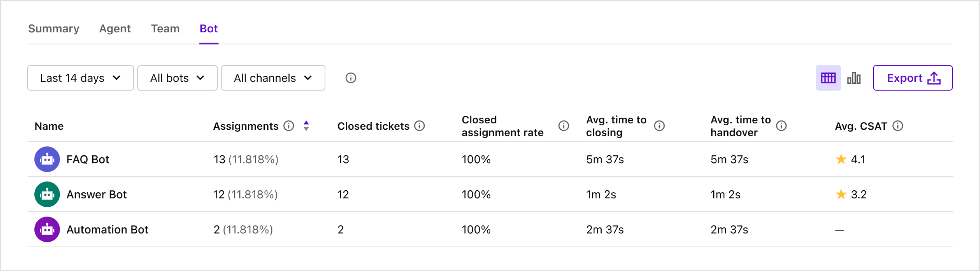Click Avg. time to handover info icon

tap(781, 126)
